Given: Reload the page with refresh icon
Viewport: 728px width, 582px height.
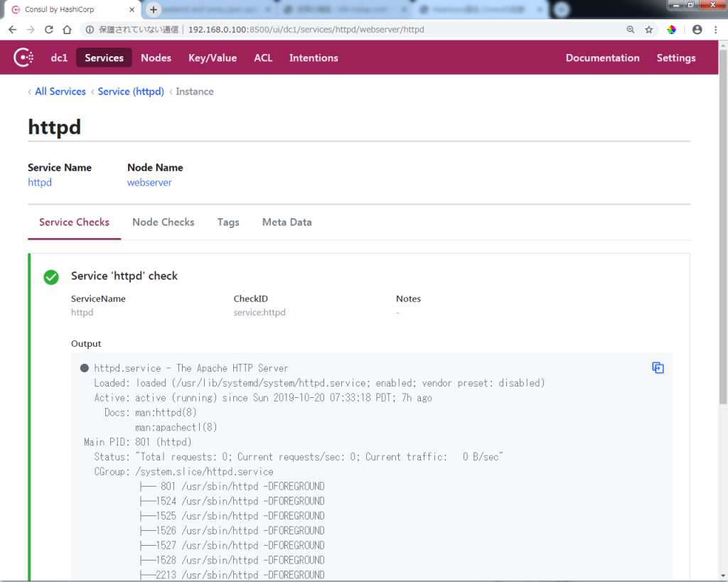Looking at the screenshot, I should point(49,30).
